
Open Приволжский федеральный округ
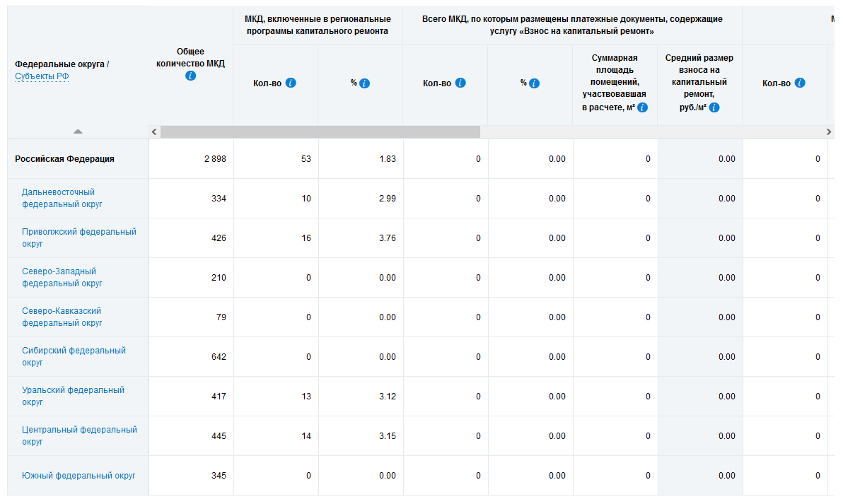pos(79,238)
